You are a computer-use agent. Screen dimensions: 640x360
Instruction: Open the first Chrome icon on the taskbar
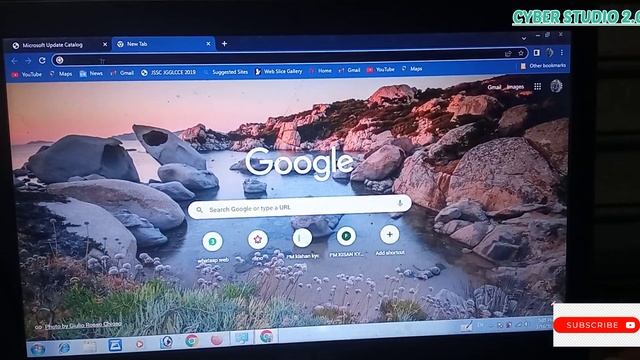click(191, 340)
